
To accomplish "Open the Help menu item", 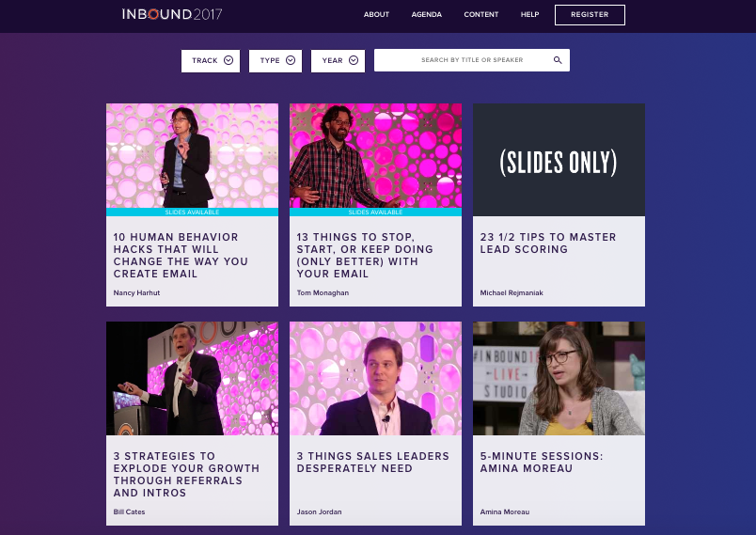I will click(529, 14).
